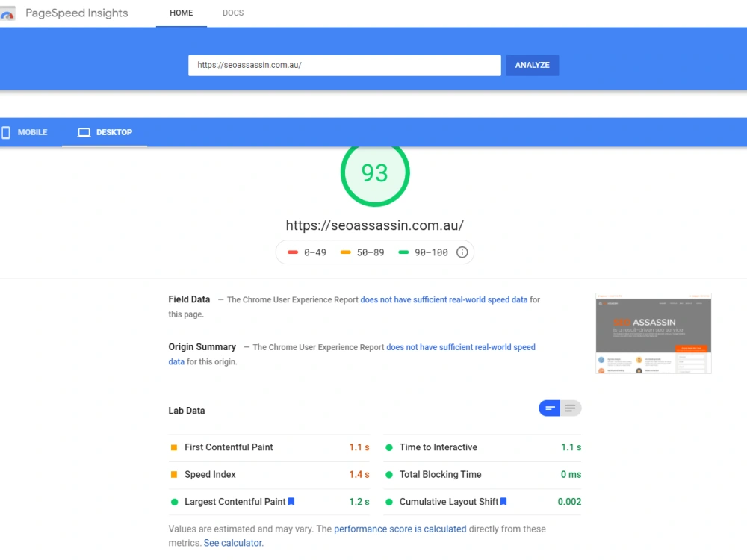
Task: Click the Origin Summary heading
Action: (202, 346)
